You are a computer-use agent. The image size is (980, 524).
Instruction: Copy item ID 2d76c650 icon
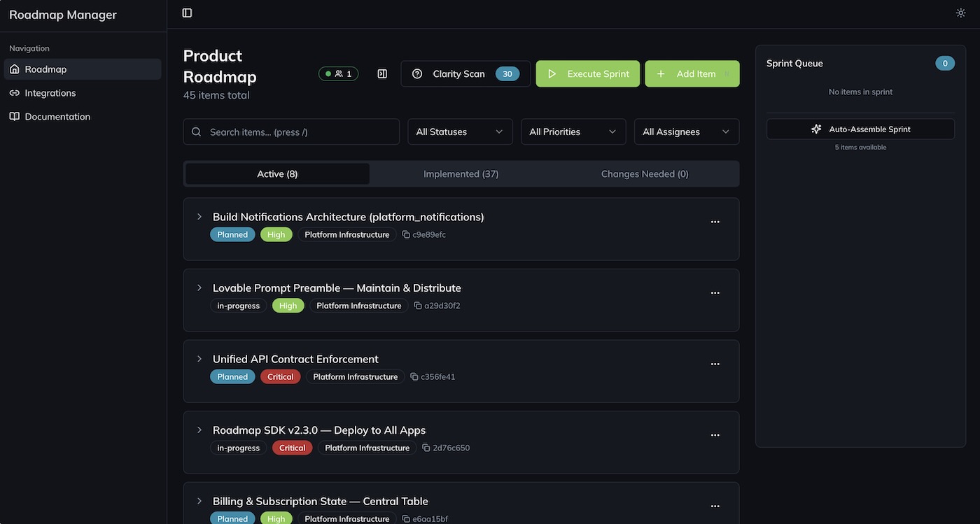[426, 448]
